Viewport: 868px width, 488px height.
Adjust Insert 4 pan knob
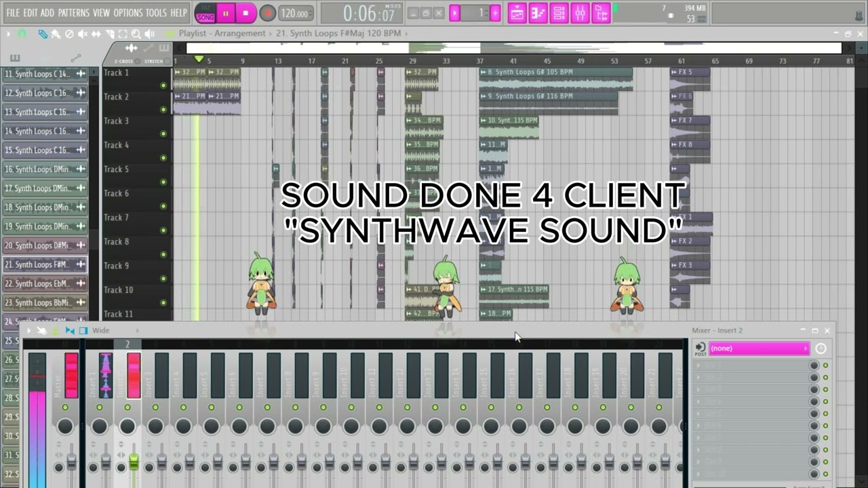tap(183, 426)
